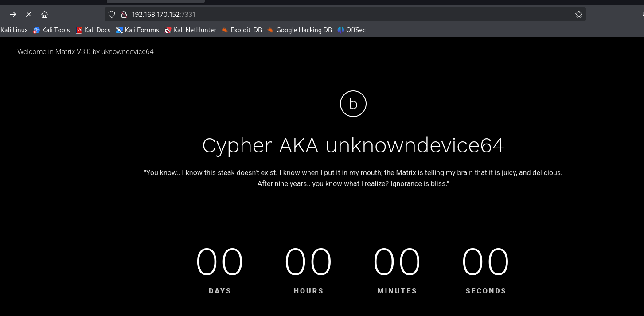
Task: Open tracking protection shield icon
Action: [112, 14]
